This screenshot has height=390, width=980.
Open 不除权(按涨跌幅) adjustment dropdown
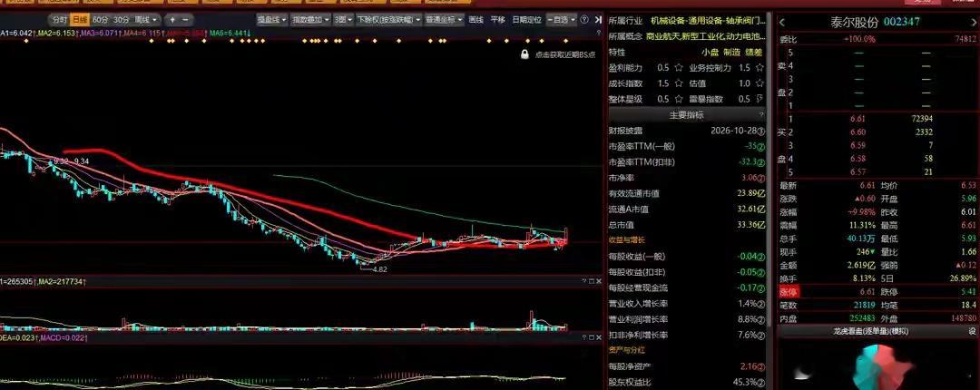pos(388,20)
